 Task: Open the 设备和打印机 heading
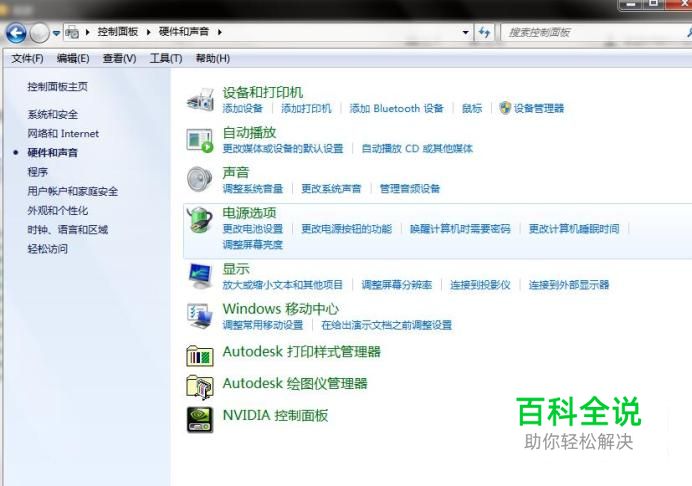263,93
